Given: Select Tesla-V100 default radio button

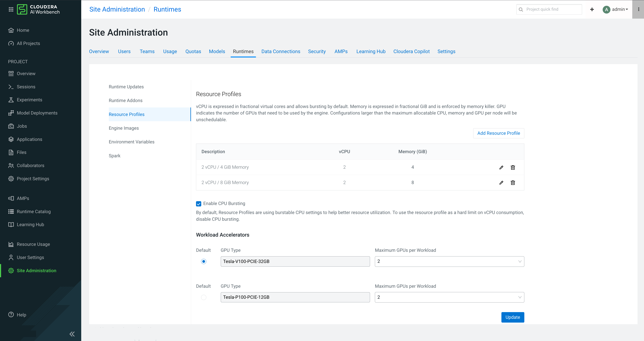Looking at the screenshot, I should (203, 262).
